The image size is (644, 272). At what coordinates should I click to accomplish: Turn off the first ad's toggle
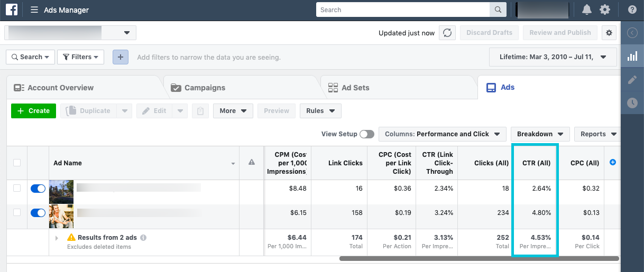[38, 189]
